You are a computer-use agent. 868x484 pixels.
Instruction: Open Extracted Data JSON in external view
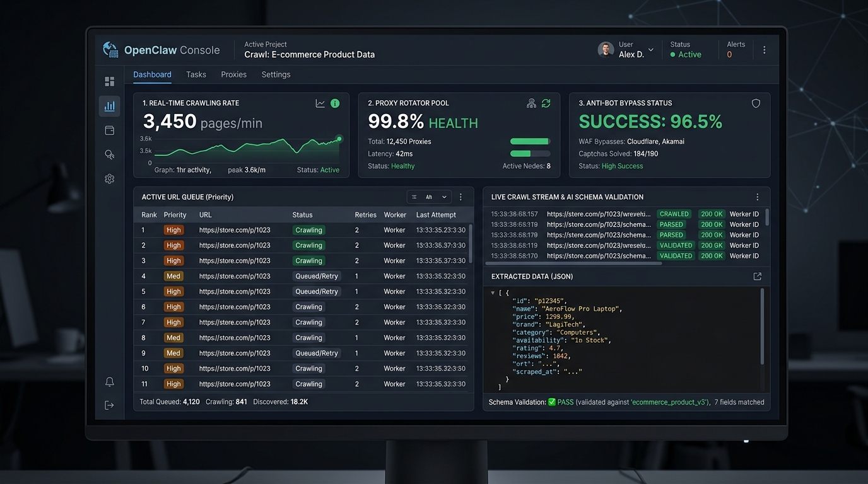tap(758, 277)
